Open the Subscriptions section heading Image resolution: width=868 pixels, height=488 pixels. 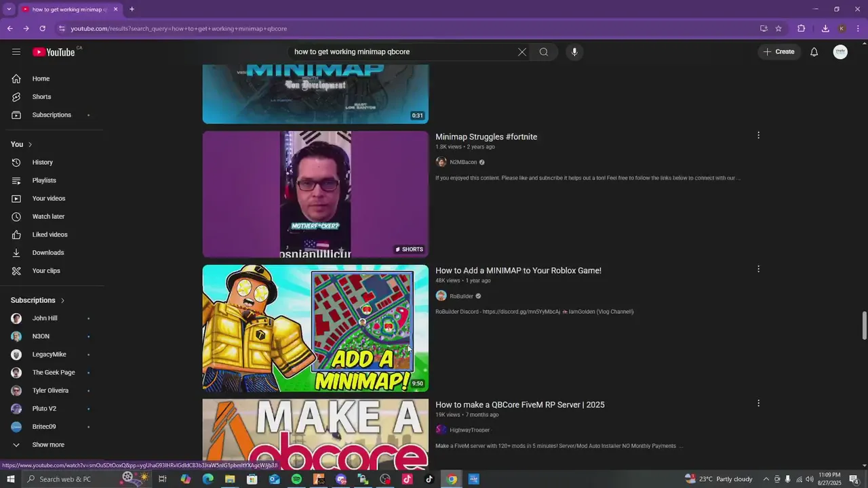pos(37,300)
